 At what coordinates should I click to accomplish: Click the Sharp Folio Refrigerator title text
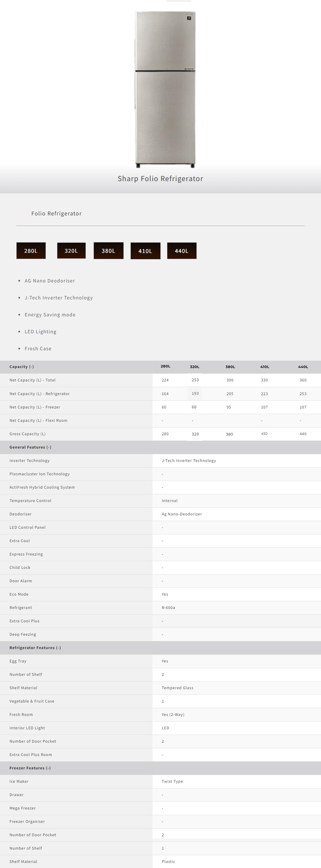point(160,179)
